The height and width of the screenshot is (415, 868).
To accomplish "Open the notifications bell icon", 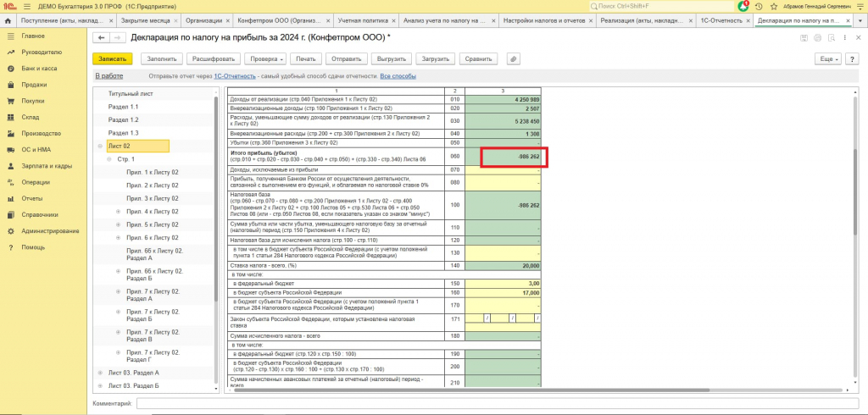I will point(743,6).
